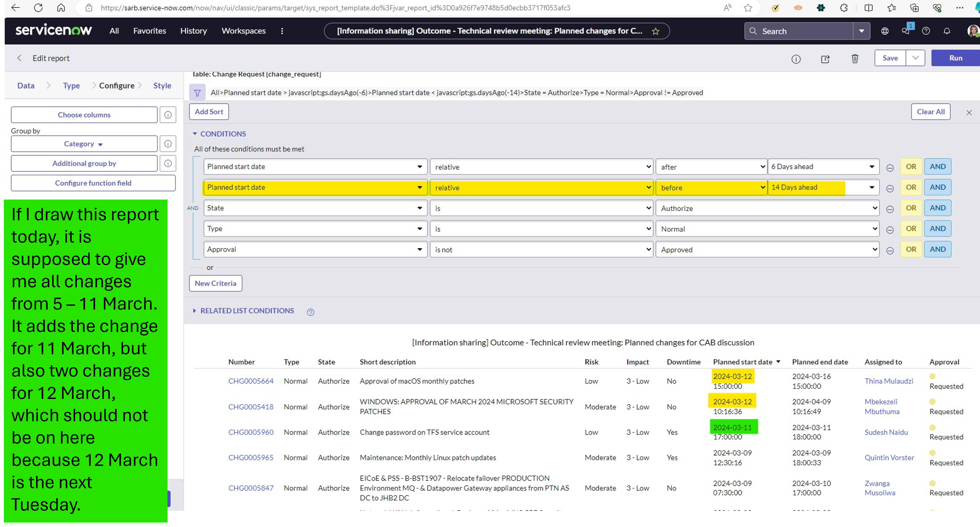Remove the State condition row
The height and width of the screenshot is (527, 980).
(890, 209)
